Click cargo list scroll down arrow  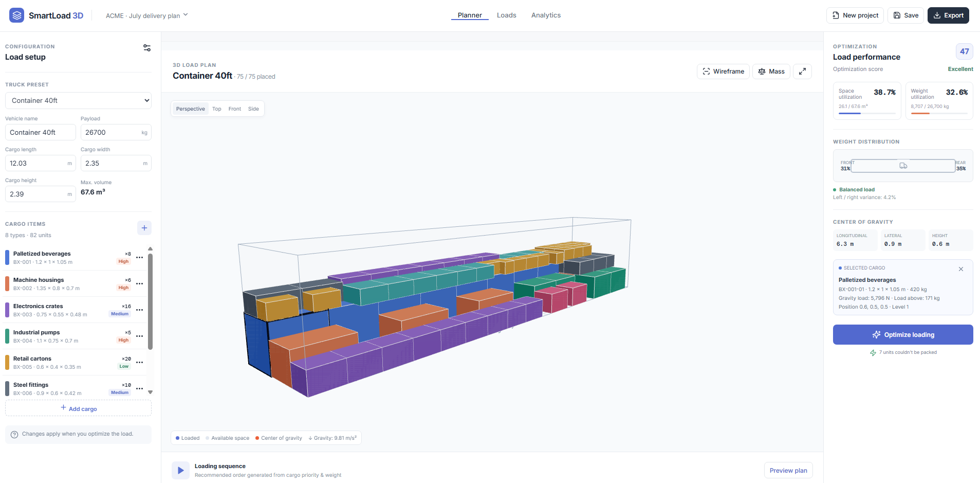pos(150,392)
